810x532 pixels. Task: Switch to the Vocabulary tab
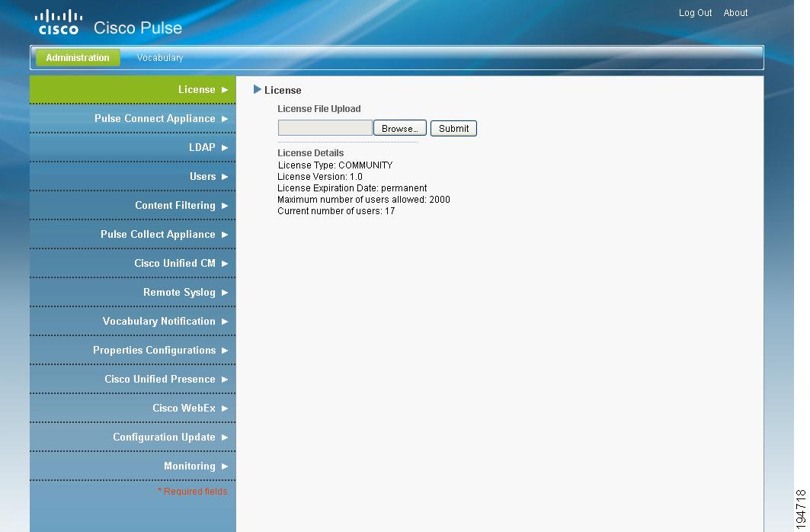[x=159, y=57]
